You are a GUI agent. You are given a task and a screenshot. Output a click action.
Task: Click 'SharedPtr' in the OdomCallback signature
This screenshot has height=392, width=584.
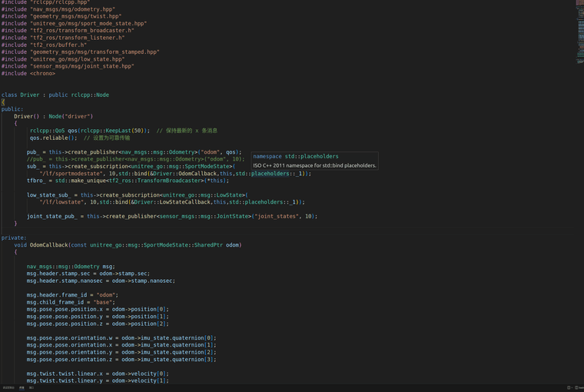point(208,245)
